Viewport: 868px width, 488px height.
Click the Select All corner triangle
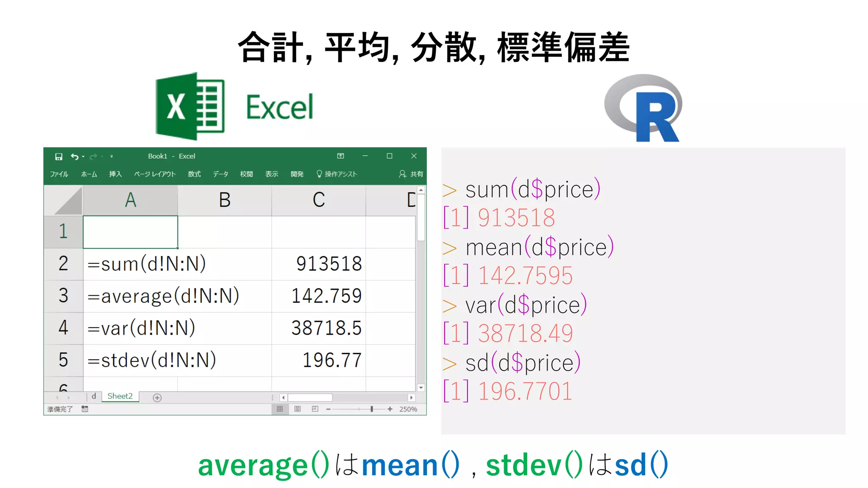pyautogui.click(x=64, y=201)
